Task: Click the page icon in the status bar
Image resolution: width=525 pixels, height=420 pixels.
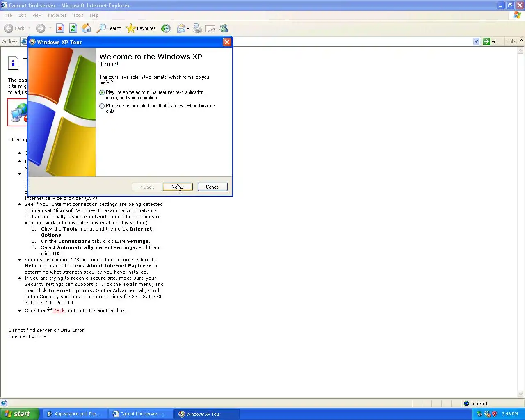Action: coord(4,404)
